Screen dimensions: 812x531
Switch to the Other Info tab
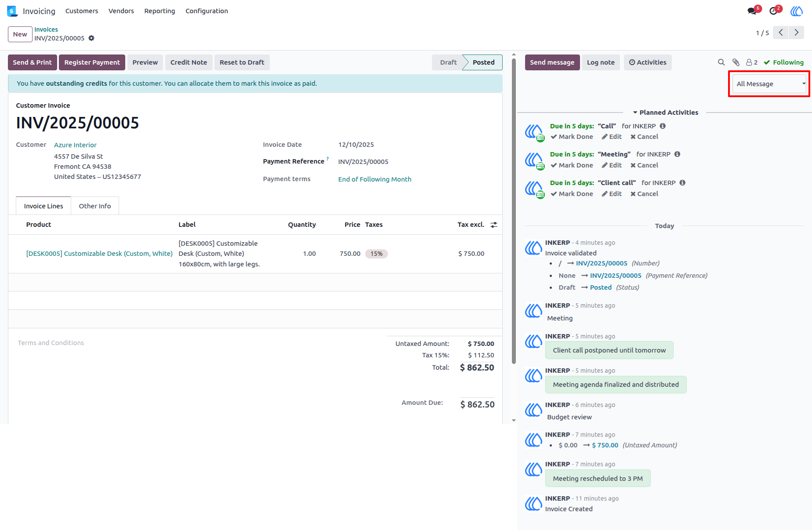(95, 206)
